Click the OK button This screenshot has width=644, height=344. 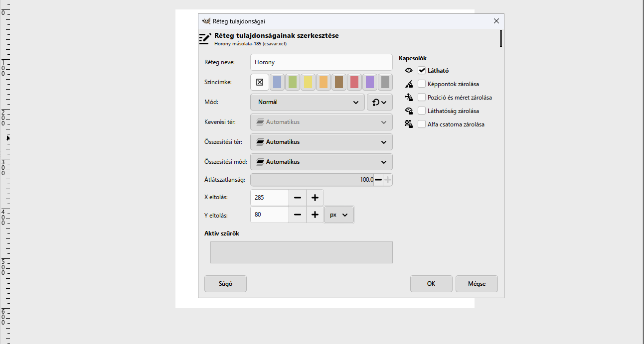point(431,284)
